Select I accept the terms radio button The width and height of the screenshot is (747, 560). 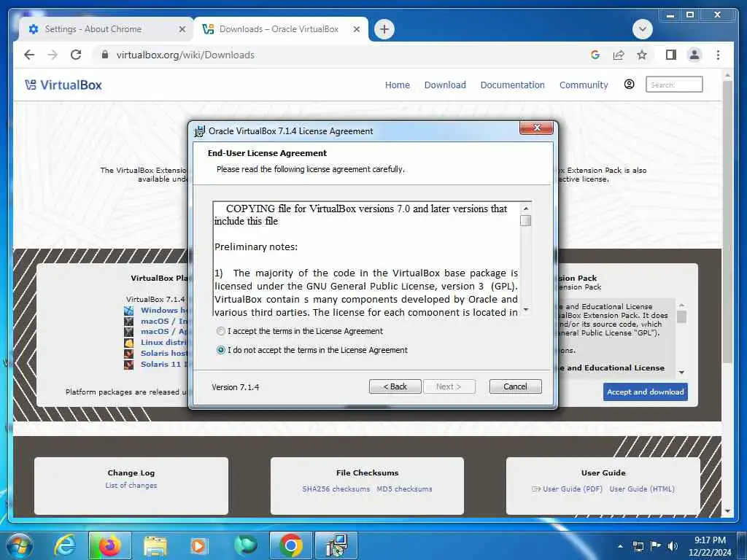[220, 331]
